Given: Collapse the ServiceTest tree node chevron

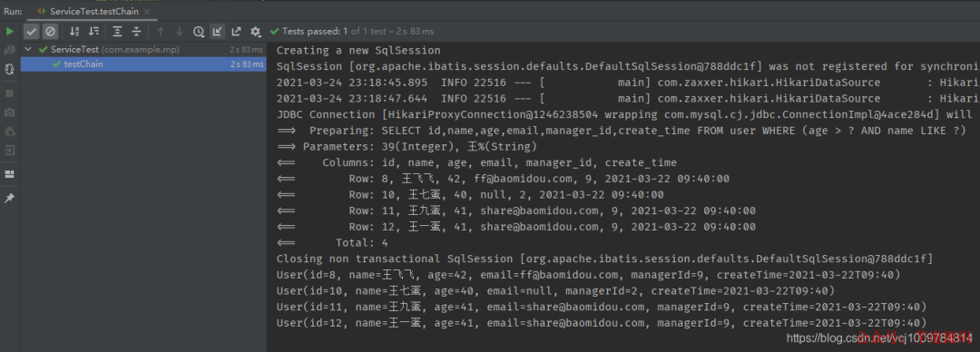Looking at the screenshot, I should (28, 49).
